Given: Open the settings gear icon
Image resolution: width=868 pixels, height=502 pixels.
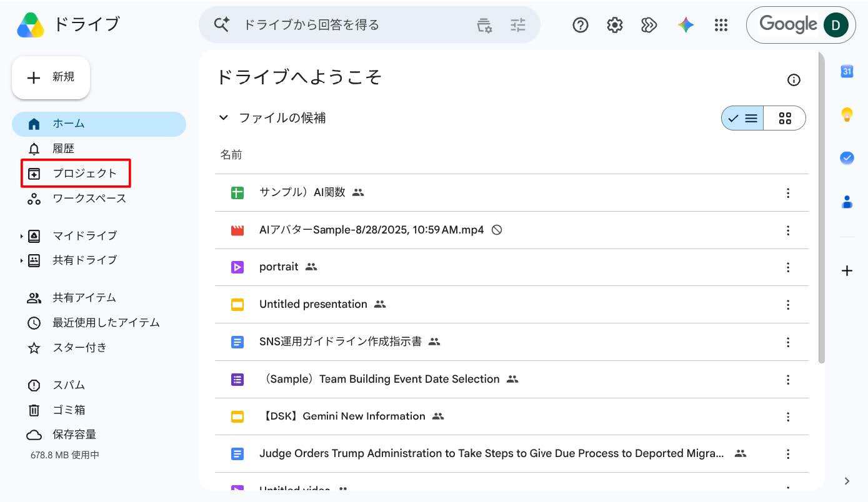Looking at the screenshot, I should [615, 25].
